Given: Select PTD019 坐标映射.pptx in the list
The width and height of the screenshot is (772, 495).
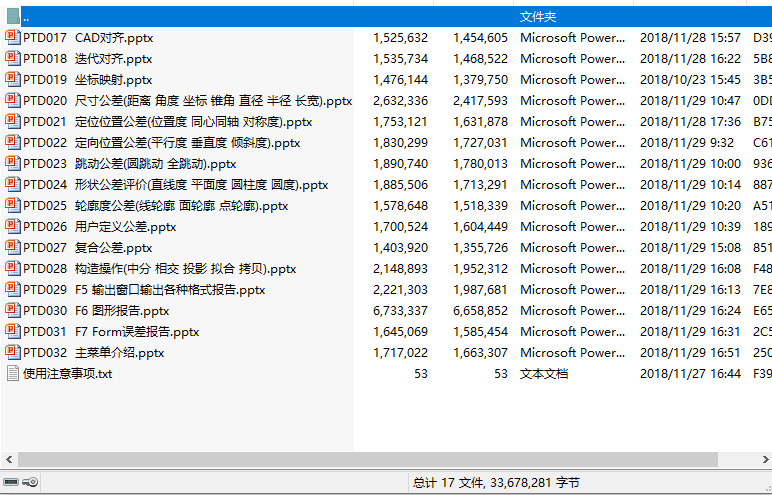Looking at the screenshot, I should (x=88, y=79).
